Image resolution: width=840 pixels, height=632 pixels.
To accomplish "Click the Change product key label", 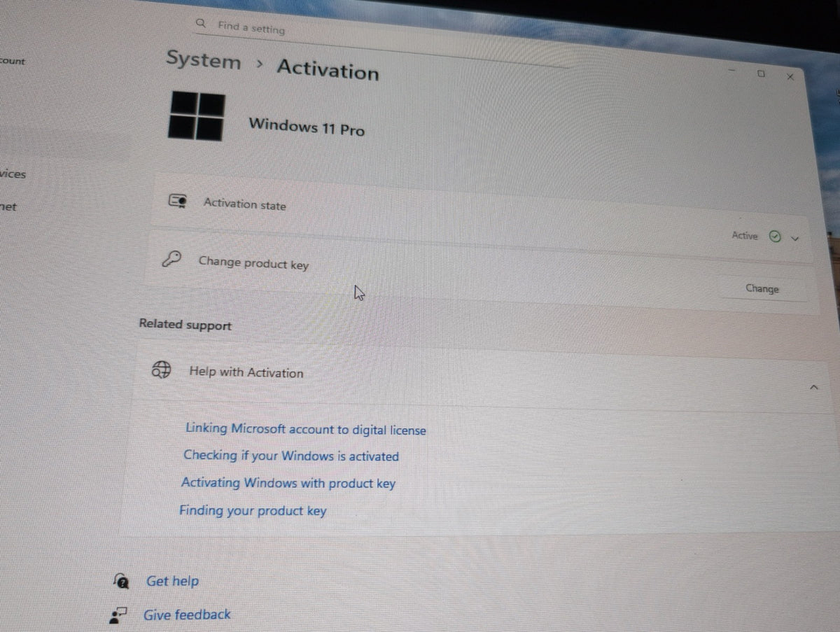I will click(253, 263).
